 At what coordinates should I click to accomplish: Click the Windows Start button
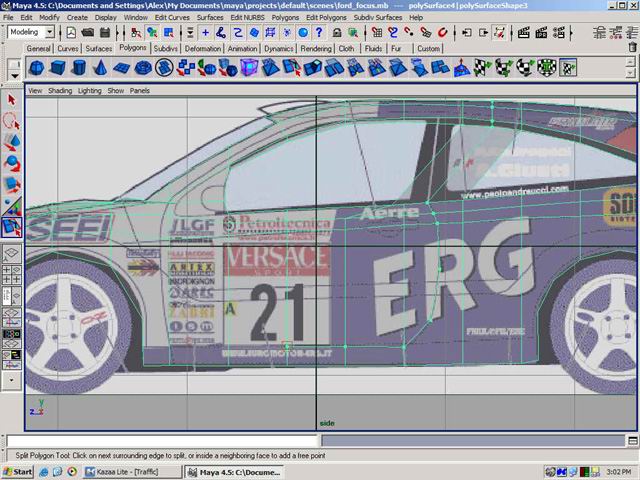pyautogui.click(x=18, y=471)
